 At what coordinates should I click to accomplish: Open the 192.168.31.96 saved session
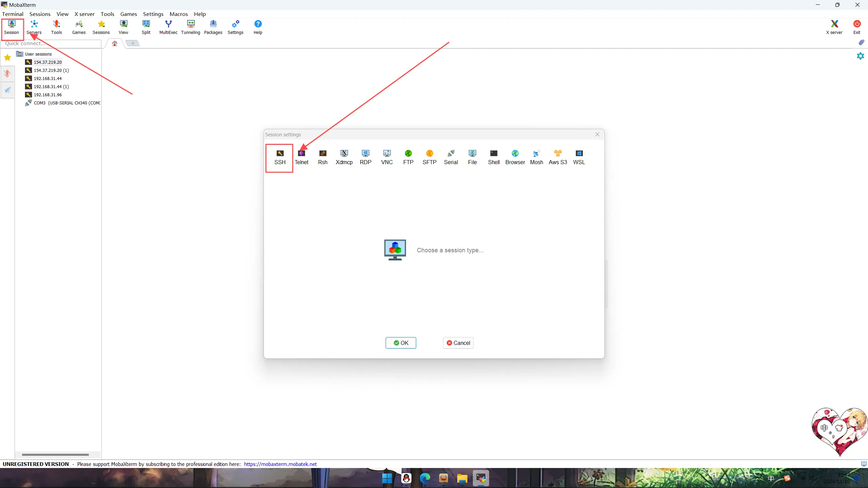[x=47, y=95]
